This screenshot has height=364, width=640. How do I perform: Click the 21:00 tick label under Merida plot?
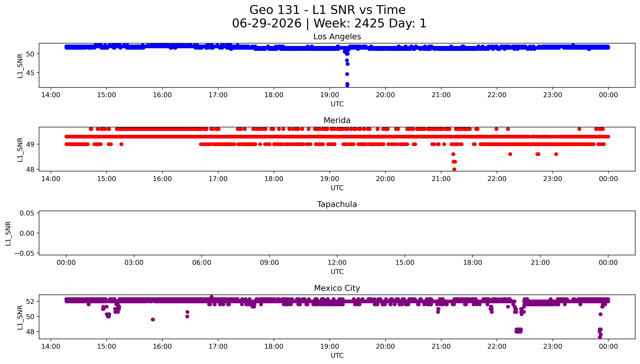(x=441, y=179)
